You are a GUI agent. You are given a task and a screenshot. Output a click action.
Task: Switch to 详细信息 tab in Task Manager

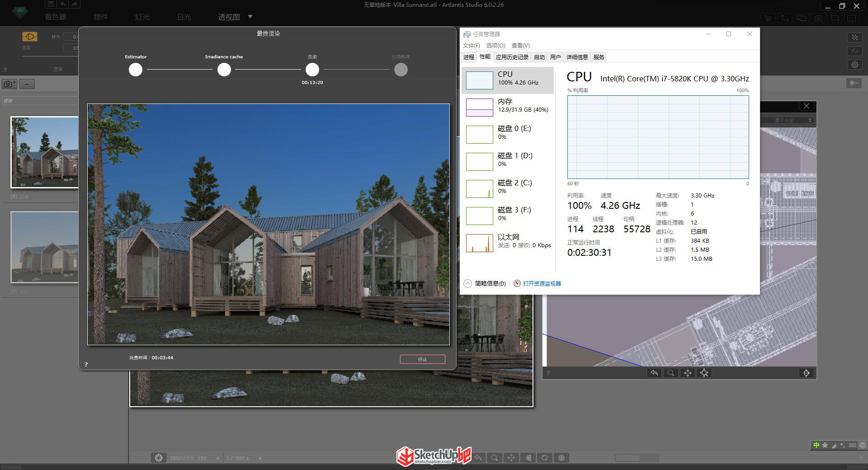pyautogui.click(x=577, y=57)
